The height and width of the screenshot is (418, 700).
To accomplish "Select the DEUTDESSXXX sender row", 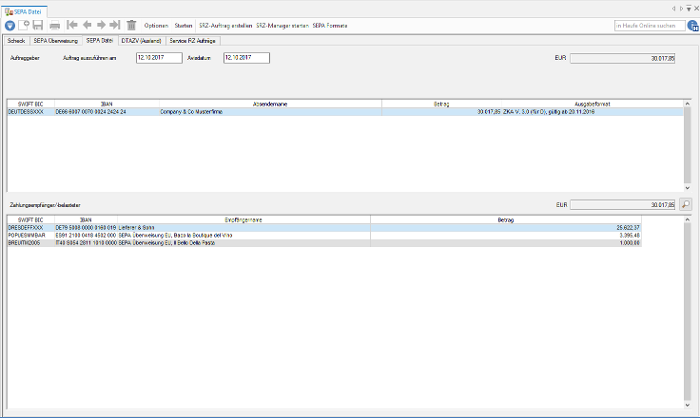I will (x=345, y=112).
